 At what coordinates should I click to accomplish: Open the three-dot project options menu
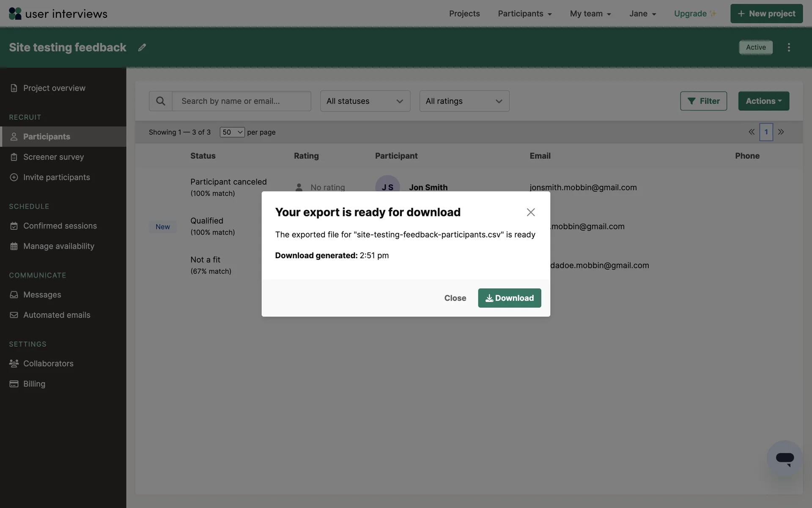[x=789, y=47]
